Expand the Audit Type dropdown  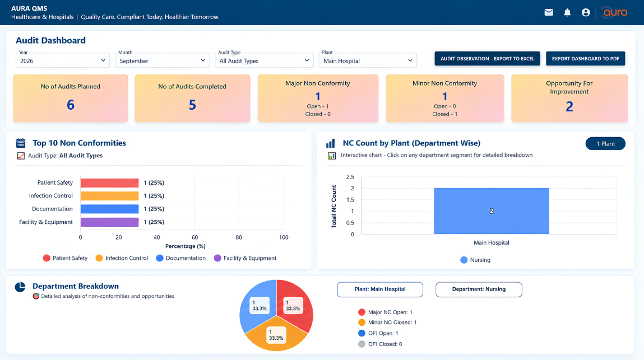click(x=264, y=60)
